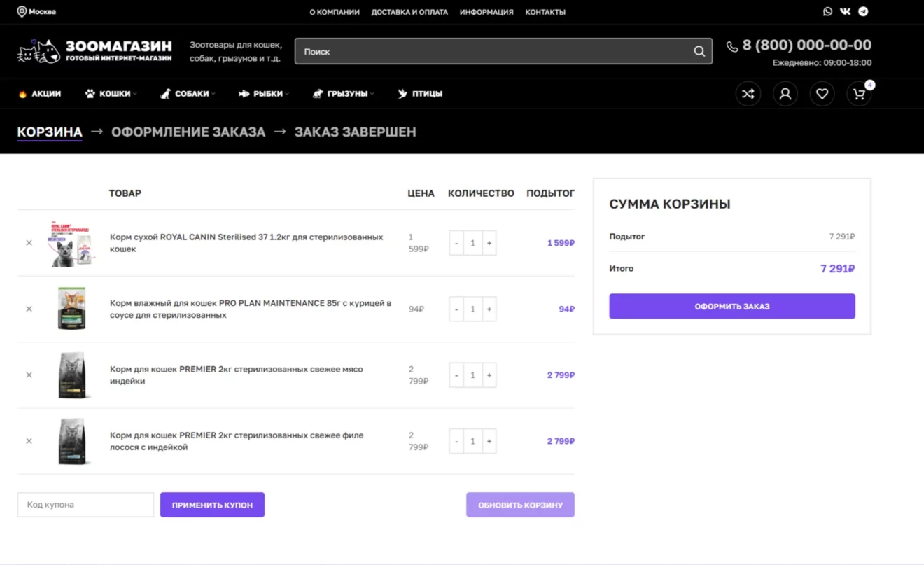924x565 pixels.
Task: Click the Обновить корзину button
Action: tap(520, 505)
